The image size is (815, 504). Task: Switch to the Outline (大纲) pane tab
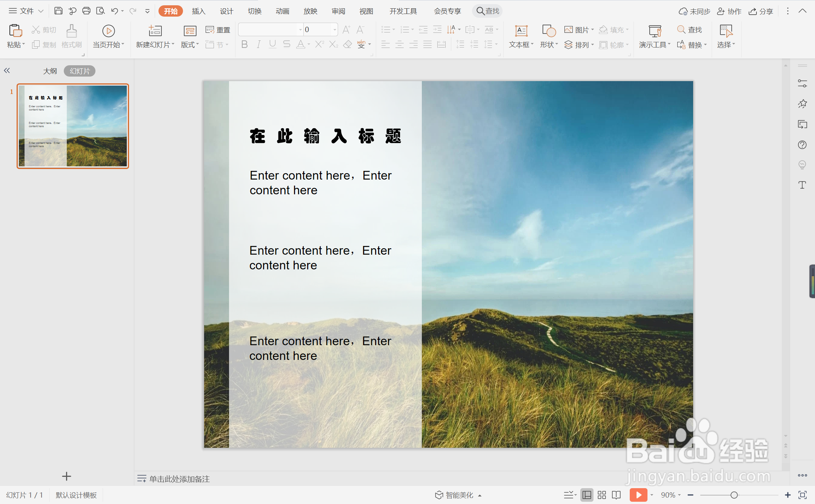[50, 71]
